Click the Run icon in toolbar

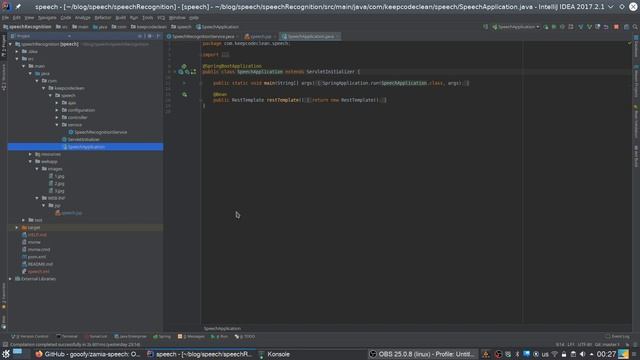coord(546,27)
